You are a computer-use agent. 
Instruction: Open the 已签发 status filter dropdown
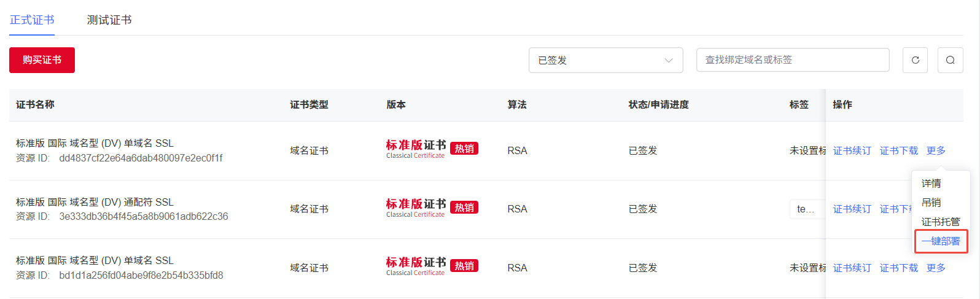[x=605, y=60]
